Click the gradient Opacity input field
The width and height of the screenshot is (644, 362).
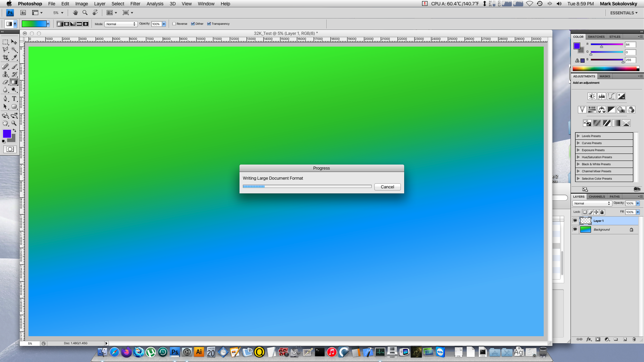pos(156,24)
